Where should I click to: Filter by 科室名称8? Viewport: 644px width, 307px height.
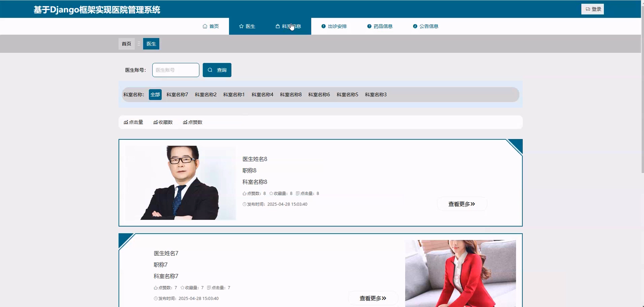(291, 95)
